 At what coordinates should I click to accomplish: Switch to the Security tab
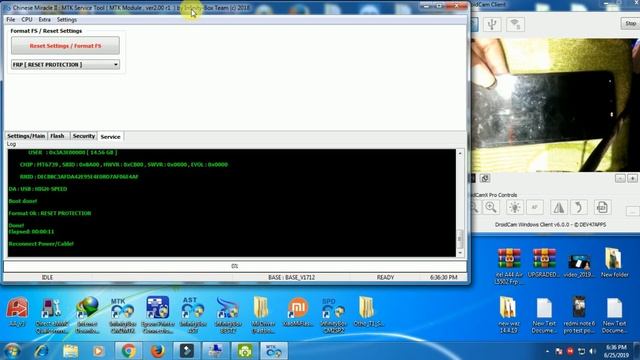[84, 136]
